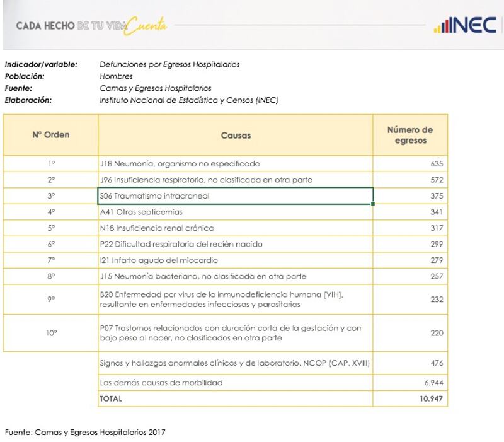The image size is (504, 442).
Task: Select the 'Causas' column header
Action: point(236,135)
